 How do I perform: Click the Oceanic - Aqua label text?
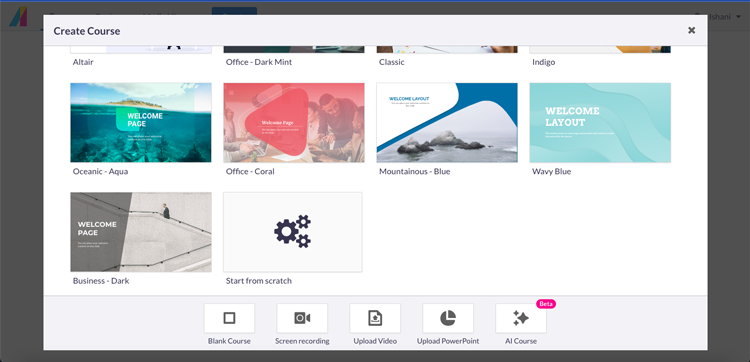(100, 171)
